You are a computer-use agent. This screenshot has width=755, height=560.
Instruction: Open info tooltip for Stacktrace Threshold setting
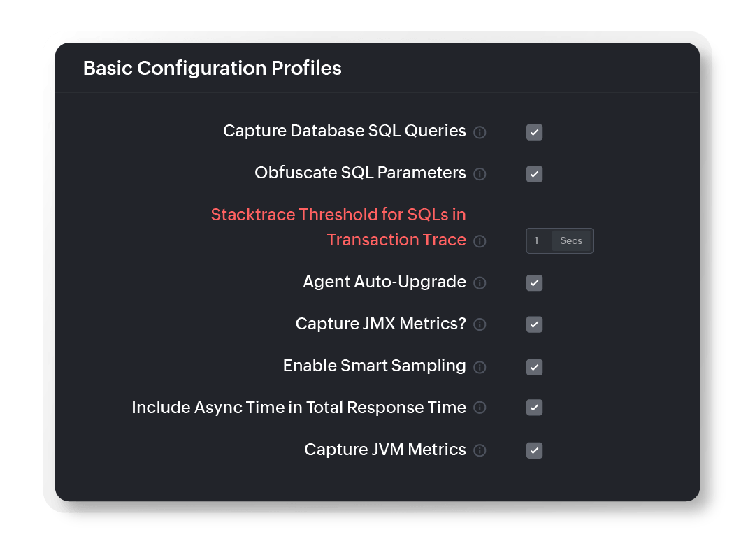click(x=480, y=241)
